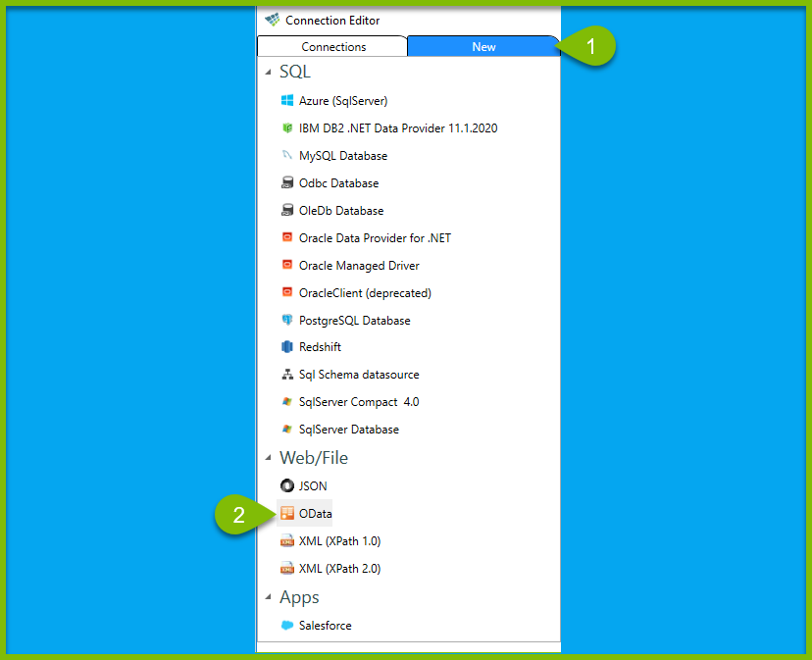
Task: Click the Connection Editor title bar logo
Action: 273,20
